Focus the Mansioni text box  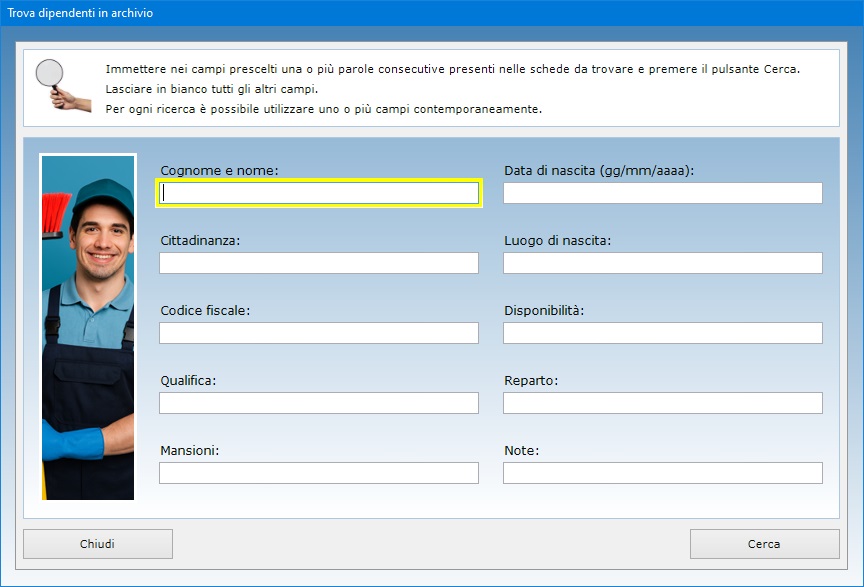coord(319,473)
